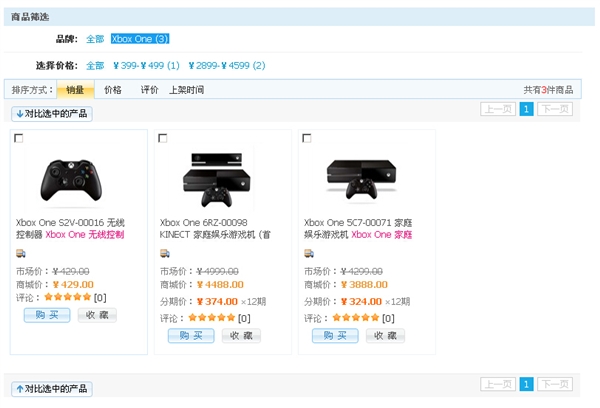Click the top 对比选中的产品 compare button
The height and width of the screenshot is (408, 600).
tap(52, 114)
